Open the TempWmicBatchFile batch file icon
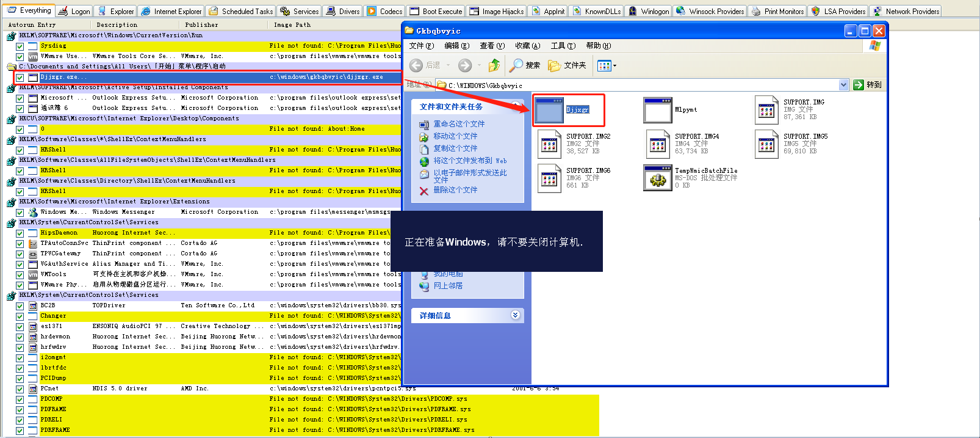Screen dimensions: 980x438 pos(657,178)
